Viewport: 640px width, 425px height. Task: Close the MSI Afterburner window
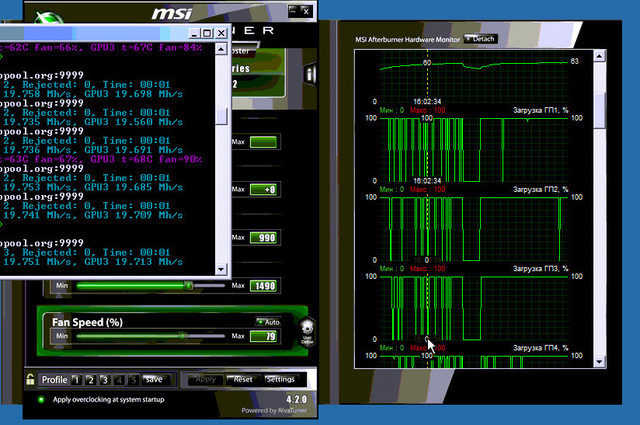pos(307,11)
